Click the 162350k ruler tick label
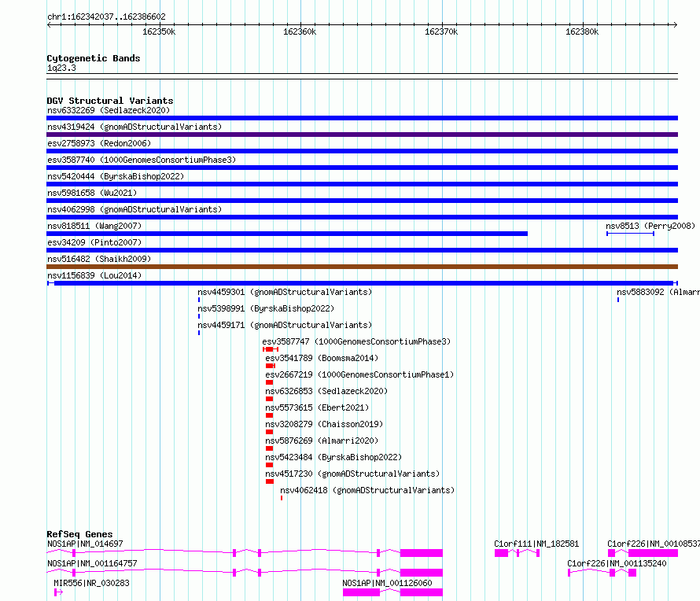This screenshot has width=700, height=601. pos(159,31)
